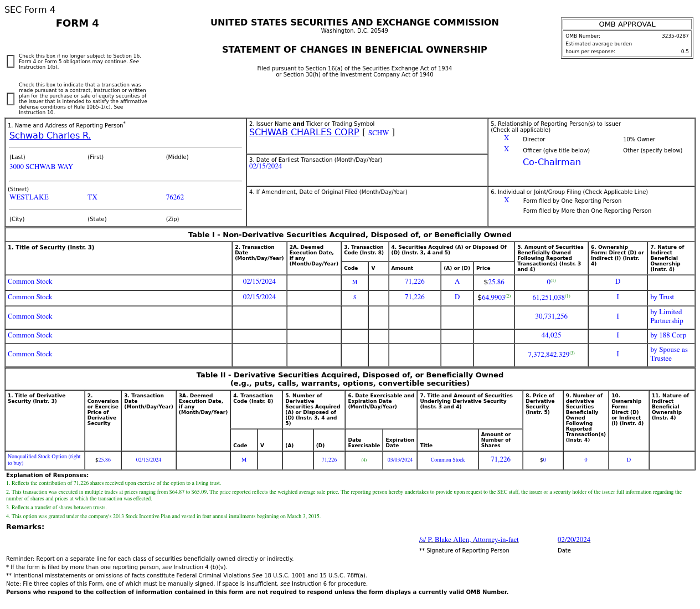The image size is (700, 609).
Task: Click the by 188 Corp ownership nature
Action: point(668,335)
